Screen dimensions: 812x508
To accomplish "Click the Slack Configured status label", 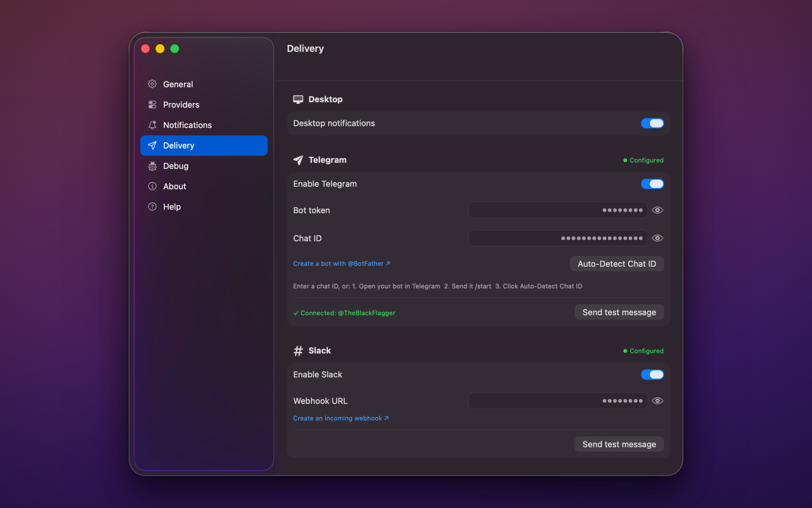I will click(643, 351).
